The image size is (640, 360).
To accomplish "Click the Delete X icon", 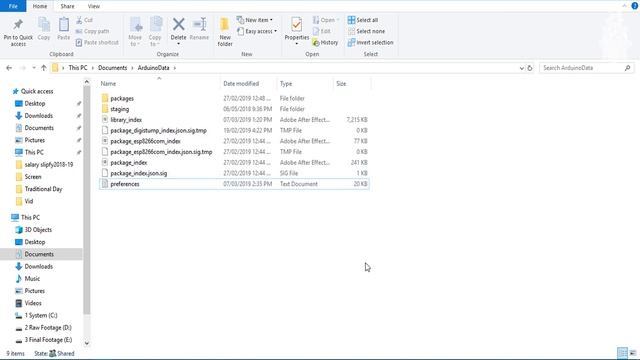I will tap(178, 24).
